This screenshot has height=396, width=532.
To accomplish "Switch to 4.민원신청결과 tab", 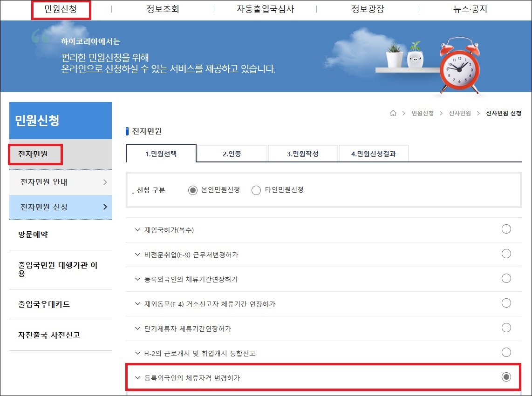I will 374,154.
